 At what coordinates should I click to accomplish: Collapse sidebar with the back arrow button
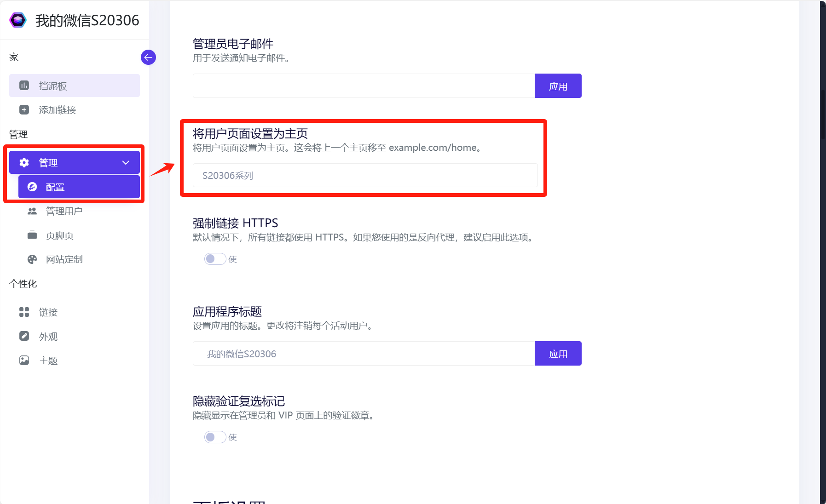[x=148, y=57]
